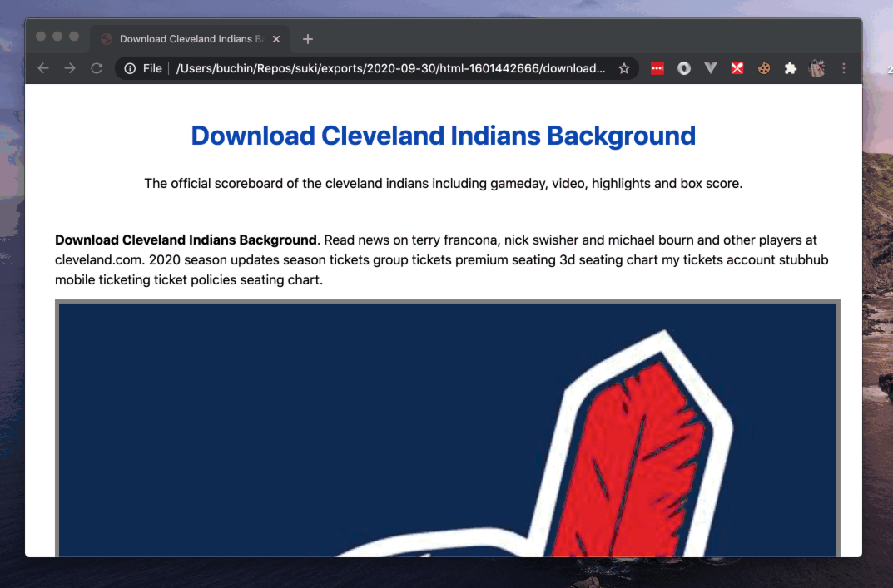Click the bold Download Cleveland Indians Background text
This screenshot has height=588, width=893.
186,240
